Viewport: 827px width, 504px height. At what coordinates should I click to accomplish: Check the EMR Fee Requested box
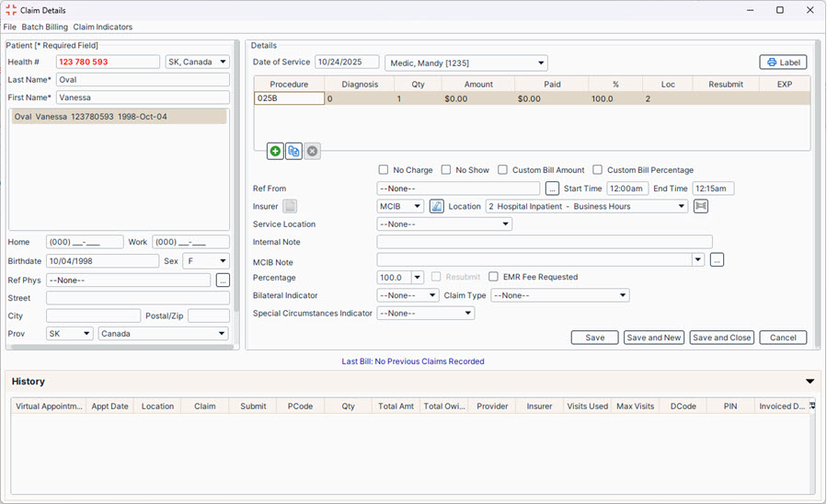pos(494,277)
